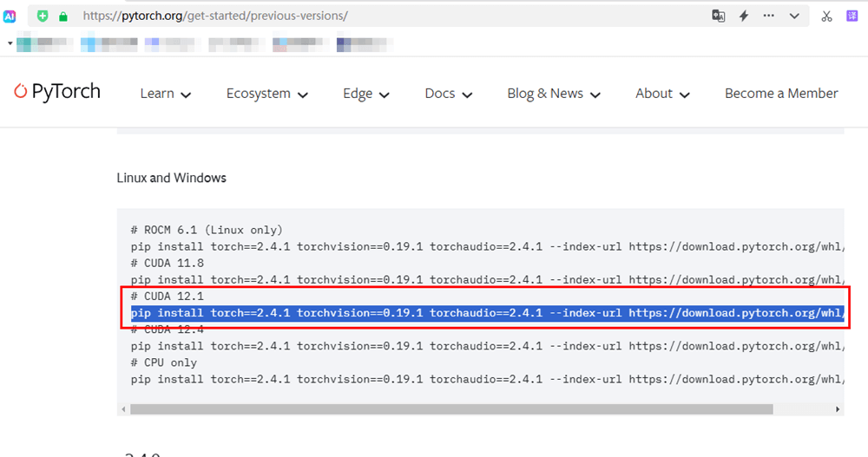Click the scissors screenshot icon
Viewport: 868px width, 457px height.
click(826, 16)
